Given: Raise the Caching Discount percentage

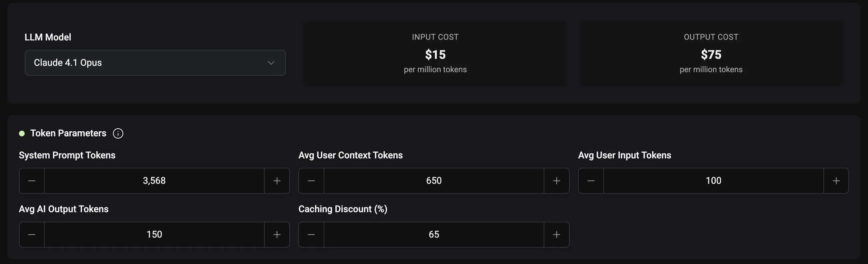Looking at the screenshot, I should [557, 235].
